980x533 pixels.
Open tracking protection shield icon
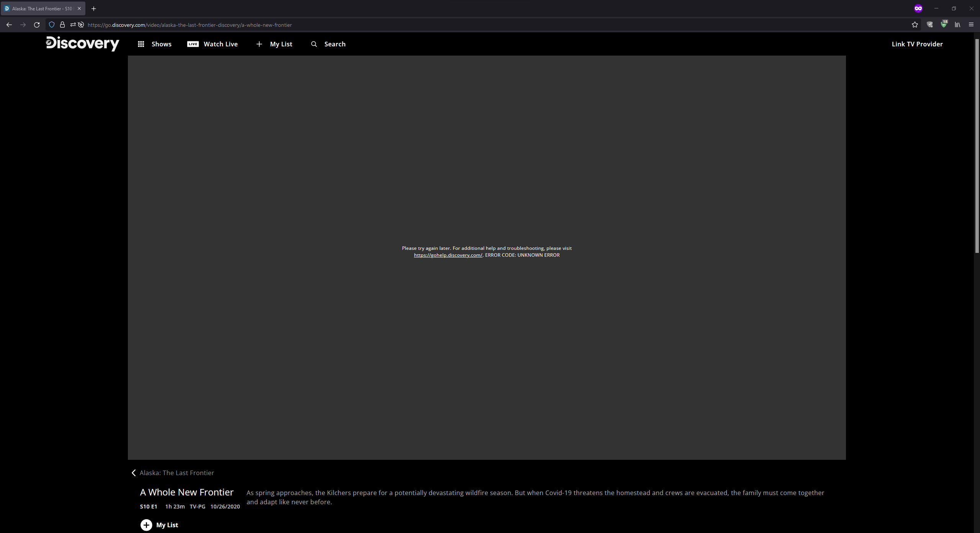click(52, 25)
